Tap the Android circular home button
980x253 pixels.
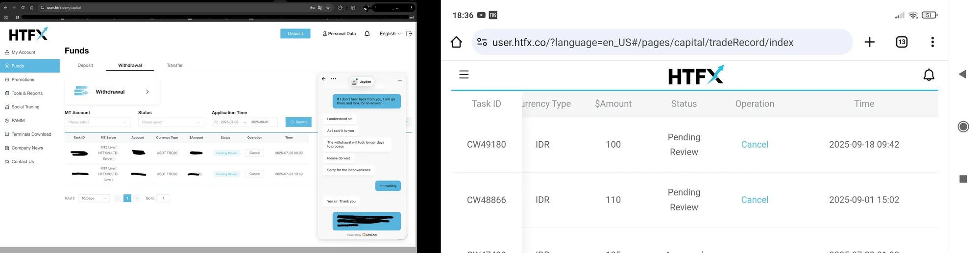pos(963,127)
